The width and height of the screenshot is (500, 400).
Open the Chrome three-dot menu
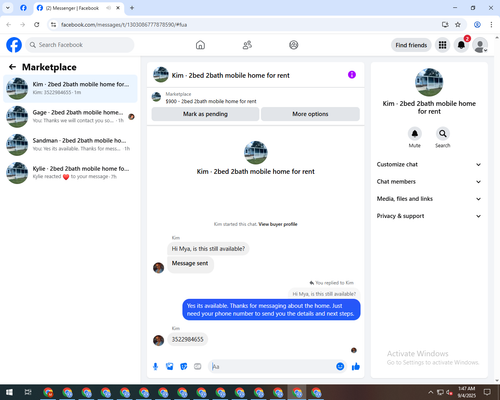pos(491,25)
